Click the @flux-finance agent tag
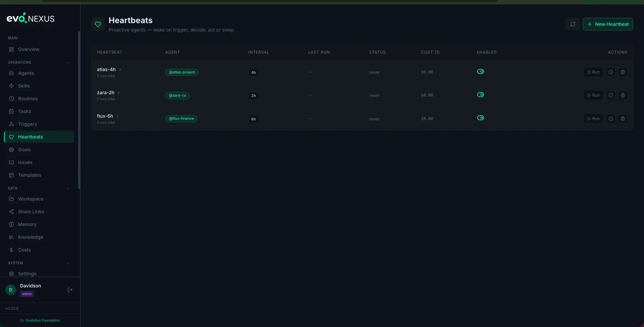 [x=181, y=119]
